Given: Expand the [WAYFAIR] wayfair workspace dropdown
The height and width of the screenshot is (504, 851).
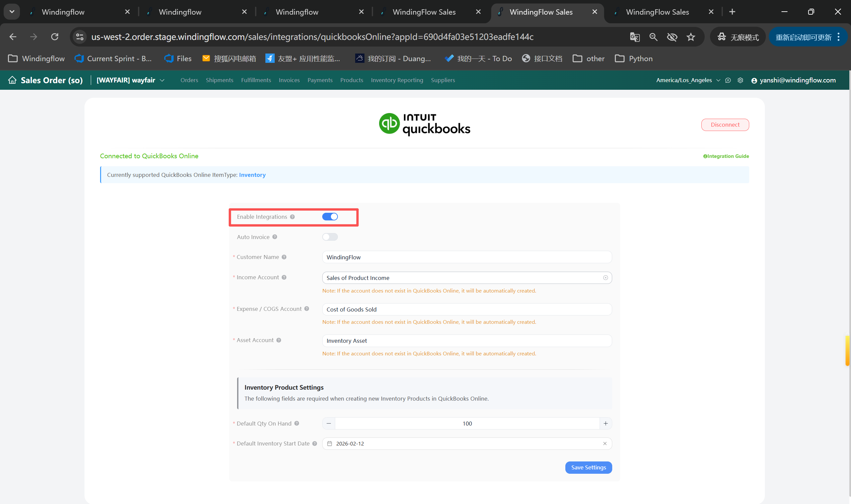Looking at the screenshot, I should (x=162, y=80).
